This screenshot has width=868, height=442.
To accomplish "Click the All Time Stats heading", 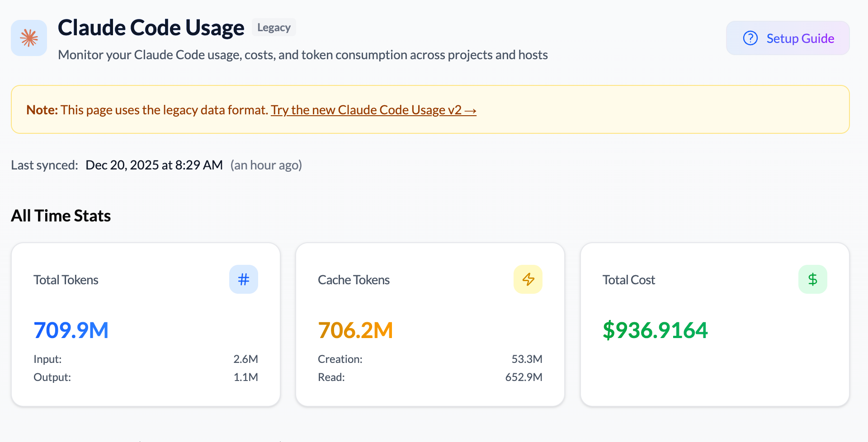I will tap(61, 216).
